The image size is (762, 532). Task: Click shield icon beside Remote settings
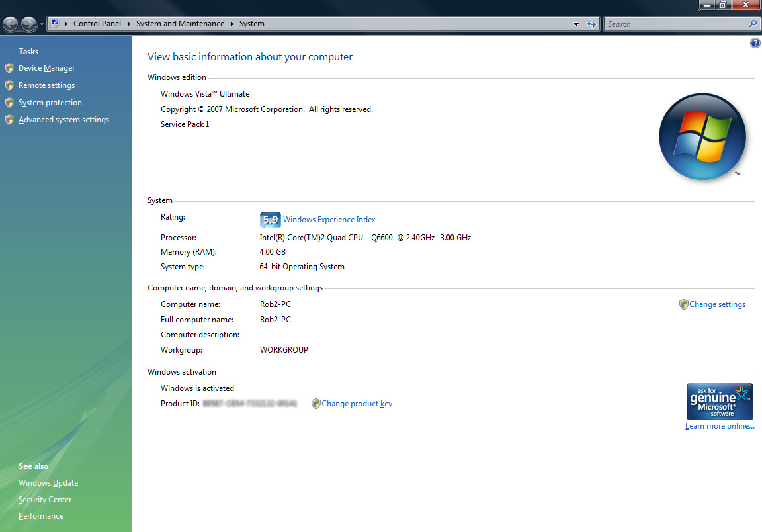(x=9, y=85)
